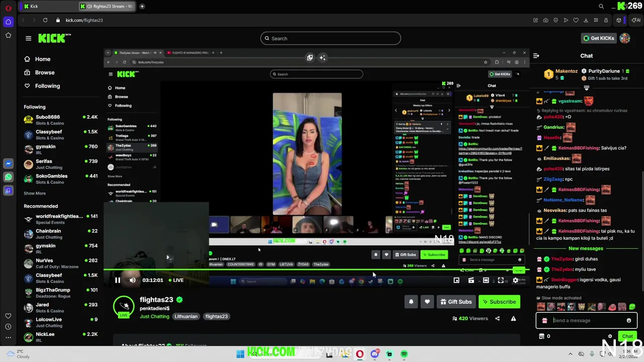Open Messenger in Opera sidebar
This screenshot has height=362, width=644.
pyautogui.click(x=8, y=164)
